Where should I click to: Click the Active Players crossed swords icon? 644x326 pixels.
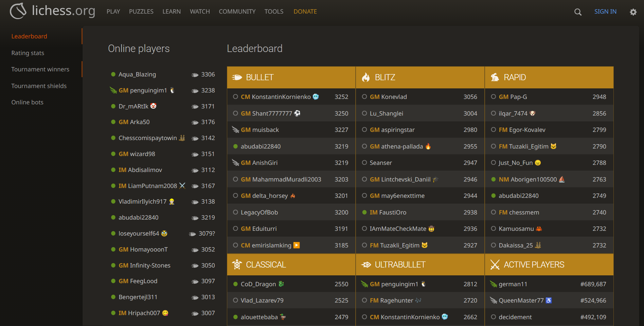coord(495,264)
